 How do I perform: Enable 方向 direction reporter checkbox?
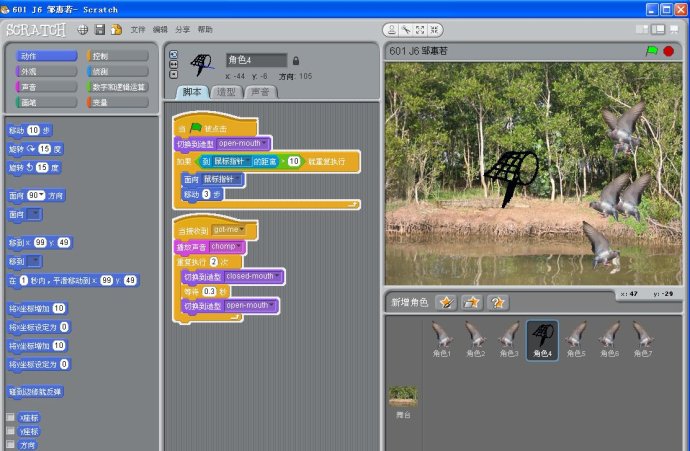[11, 444]
